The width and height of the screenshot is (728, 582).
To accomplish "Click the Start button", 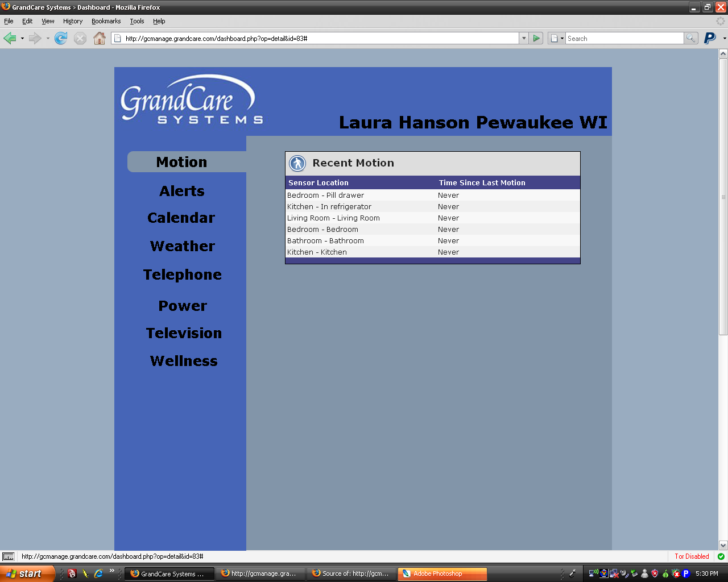I will 28,573.
